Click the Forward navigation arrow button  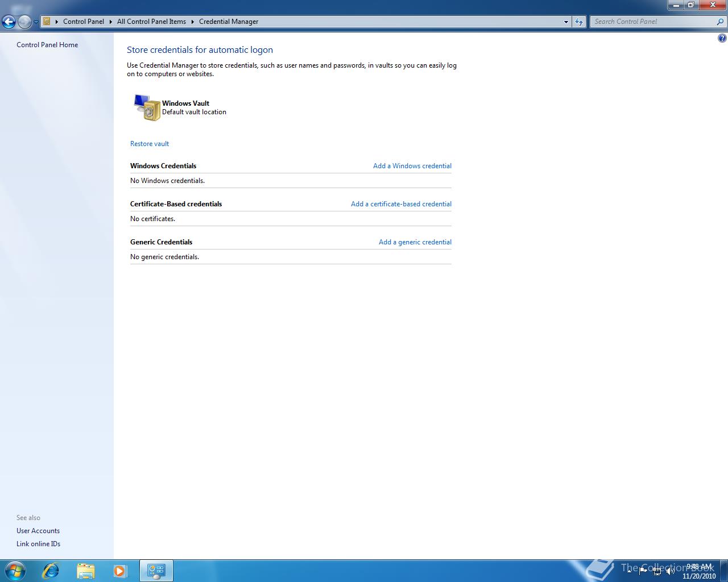24,22
